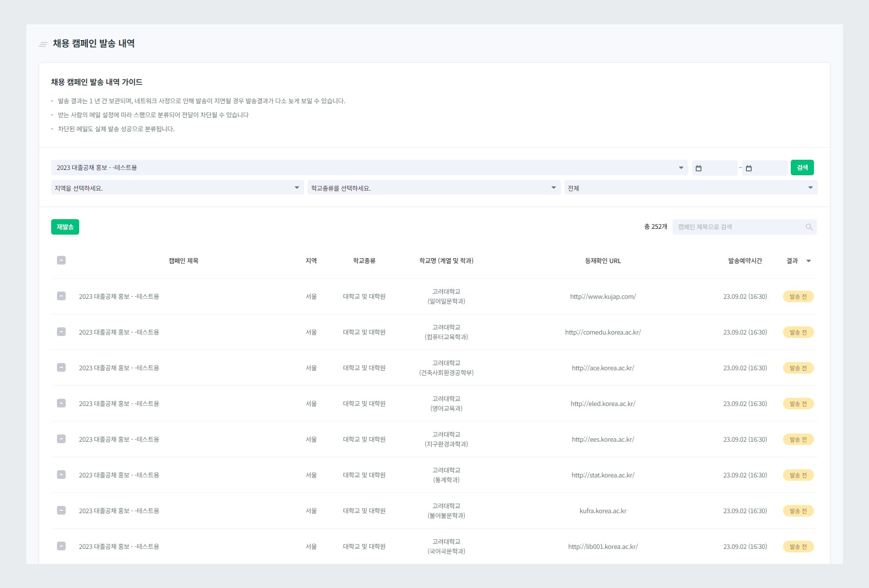Viewport: 869px width, 588px height.
Task: Open the end date calendar icon
Action: [749, 168]
